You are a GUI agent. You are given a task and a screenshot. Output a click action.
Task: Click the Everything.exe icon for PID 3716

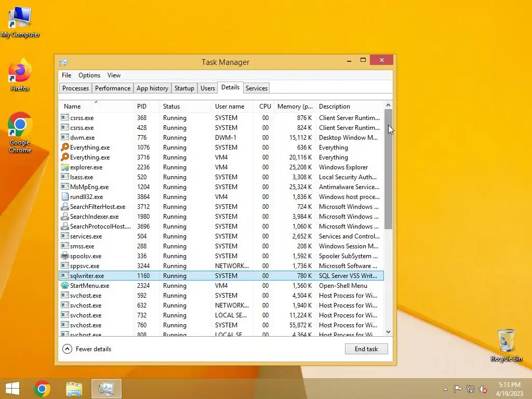[65, 157]
